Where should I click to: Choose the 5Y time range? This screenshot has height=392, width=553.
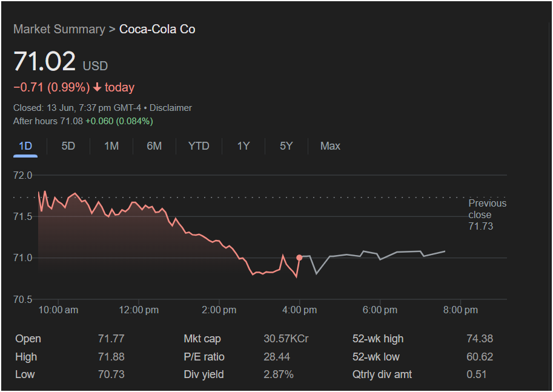(286, 146)
